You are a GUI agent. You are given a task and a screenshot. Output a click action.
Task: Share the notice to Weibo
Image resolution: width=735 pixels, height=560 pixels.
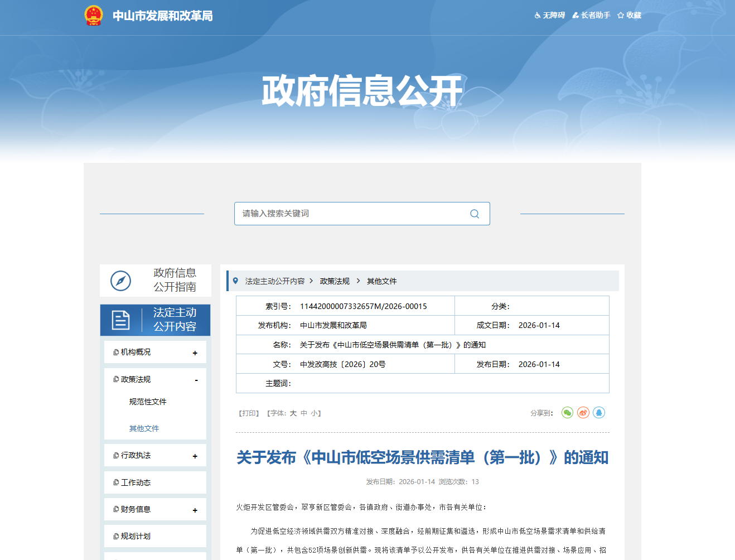pyautogui.click(x=583, y=413)
